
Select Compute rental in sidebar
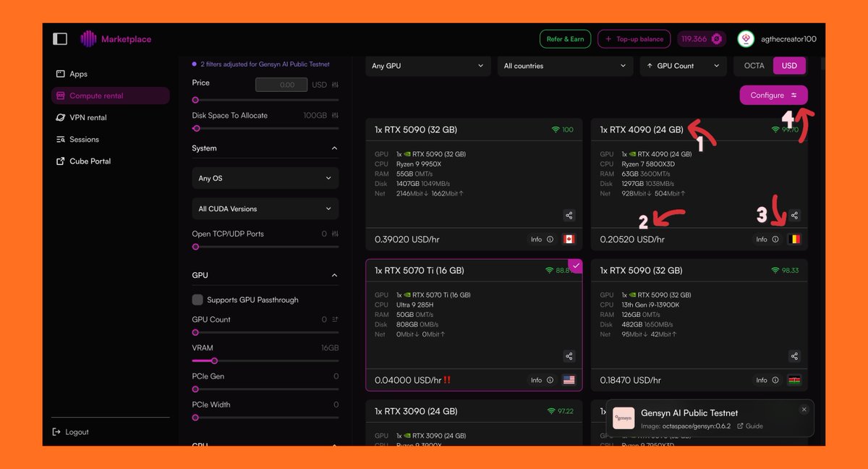click(x=110, y=96)
